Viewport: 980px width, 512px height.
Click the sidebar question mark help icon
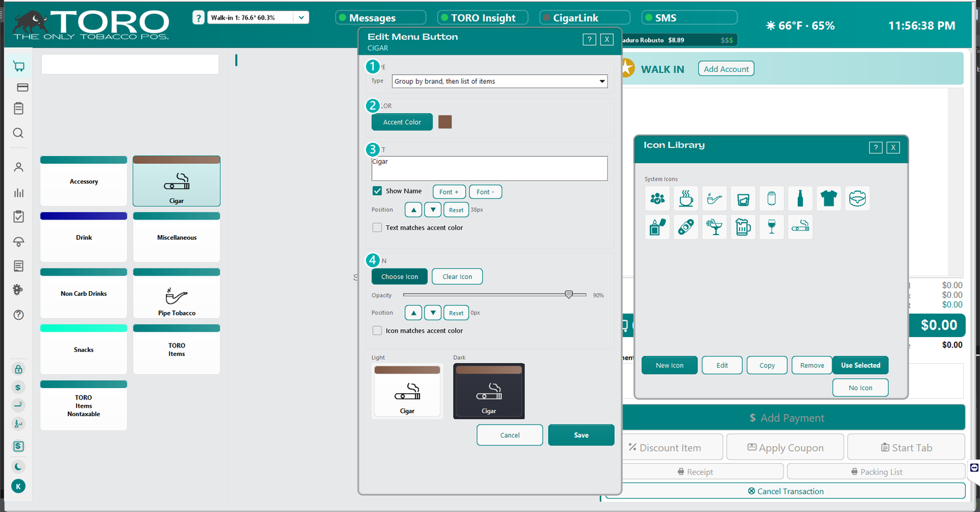(18, 315)
